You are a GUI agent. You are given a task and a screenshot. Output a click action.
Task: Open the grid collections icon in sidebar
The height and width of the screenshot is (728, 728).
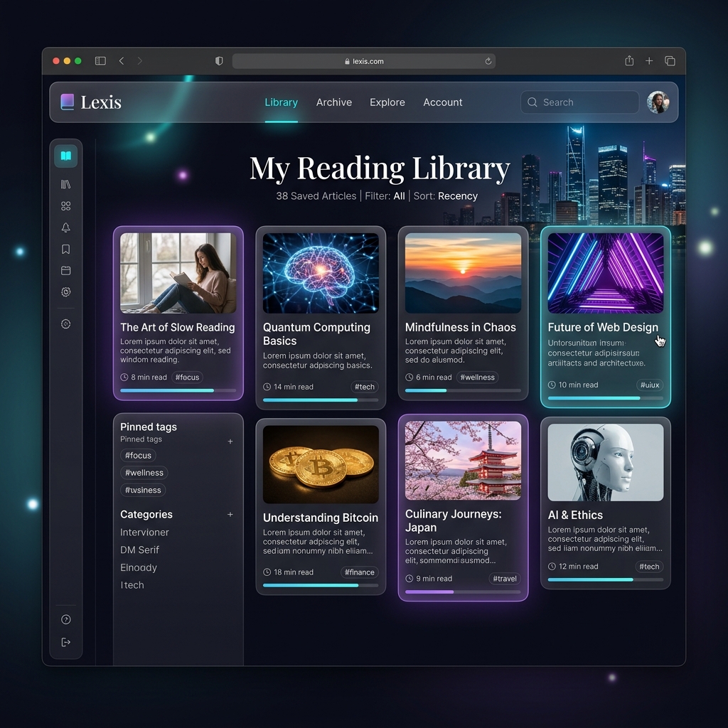click(x=66, y=205)
